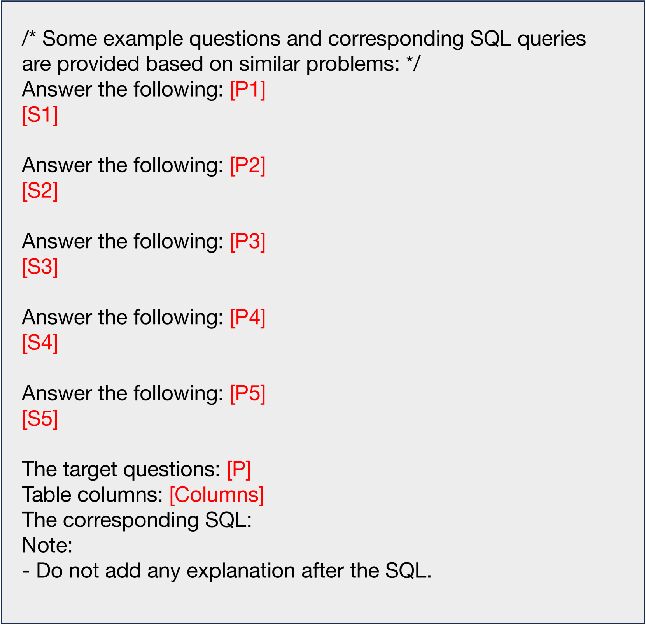Click the [P5] question placeholder
This screenshot has width=646, height=644.
(248, 393)
